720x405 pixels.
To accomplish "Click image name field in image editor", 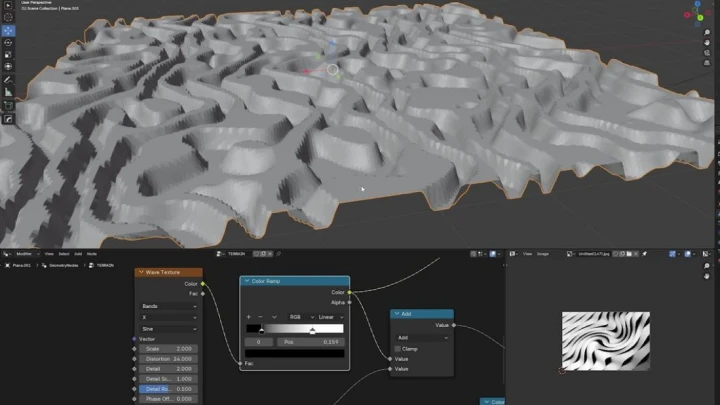I will click(x=594, y=253).
